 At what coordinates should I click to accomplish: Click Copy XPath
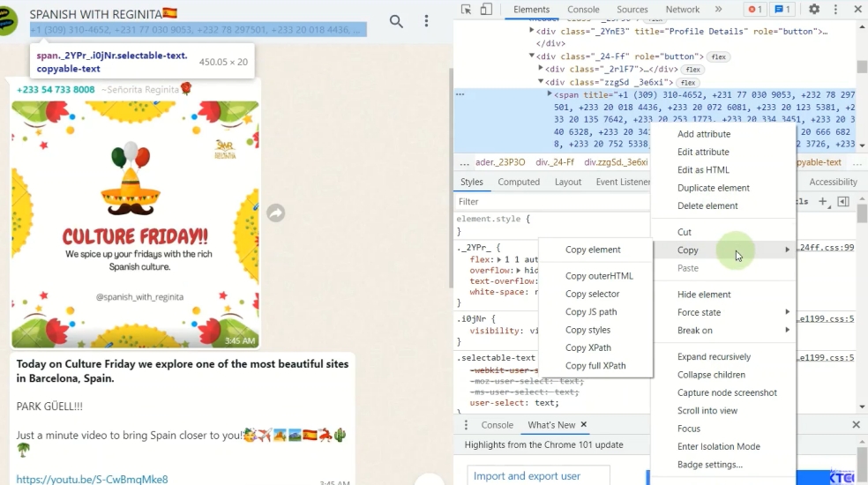595,347
